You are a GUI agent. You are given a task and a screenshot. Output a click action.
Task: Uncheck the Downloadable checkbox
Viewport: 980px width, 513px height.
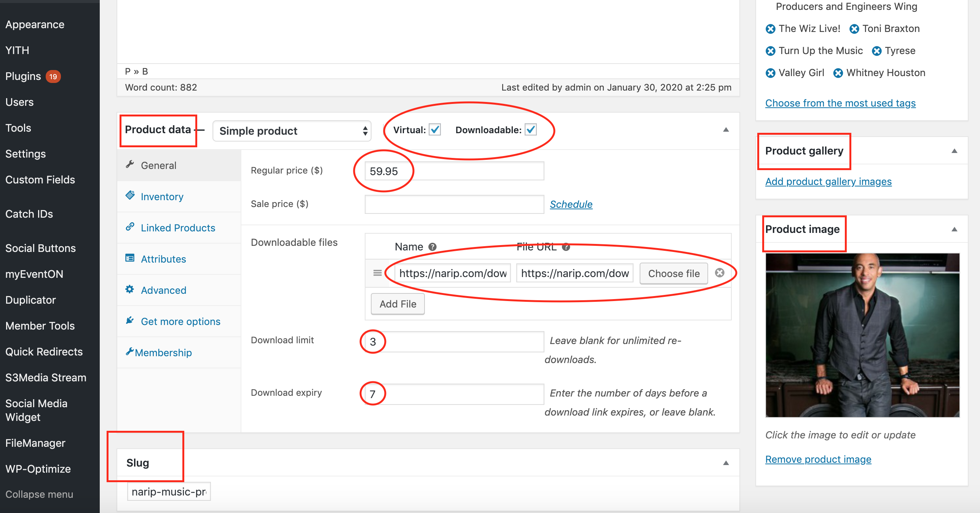click(x=531, y=130)
